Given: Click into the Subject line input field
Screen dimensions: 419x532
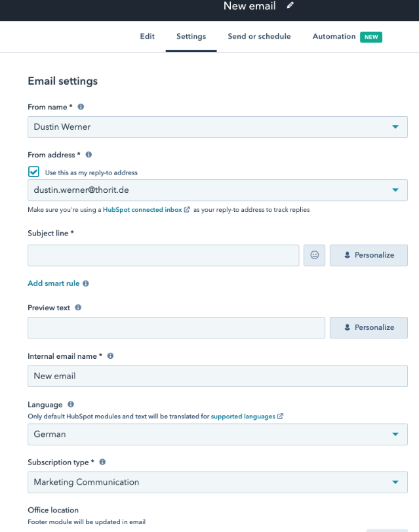Looking at the screenshot, I should (x=163, y=255).
